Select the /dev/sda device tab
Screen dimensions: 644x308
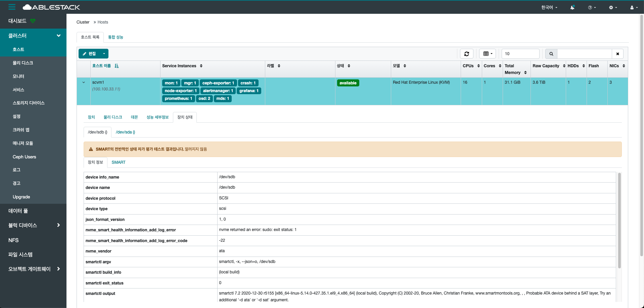pos(125,132)
